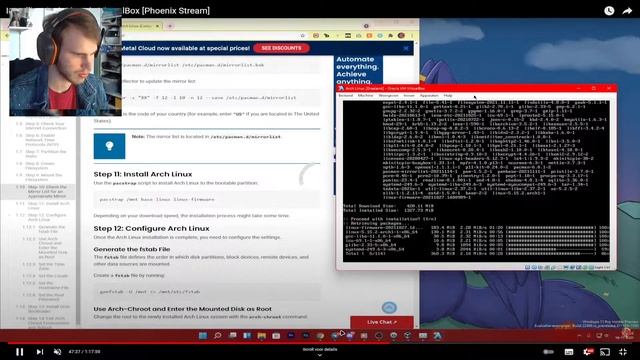Image resolution: width=640 pixels, height=360 pixels.
Task: Open Windows taskbar search
Action: [x=218, y=336]
